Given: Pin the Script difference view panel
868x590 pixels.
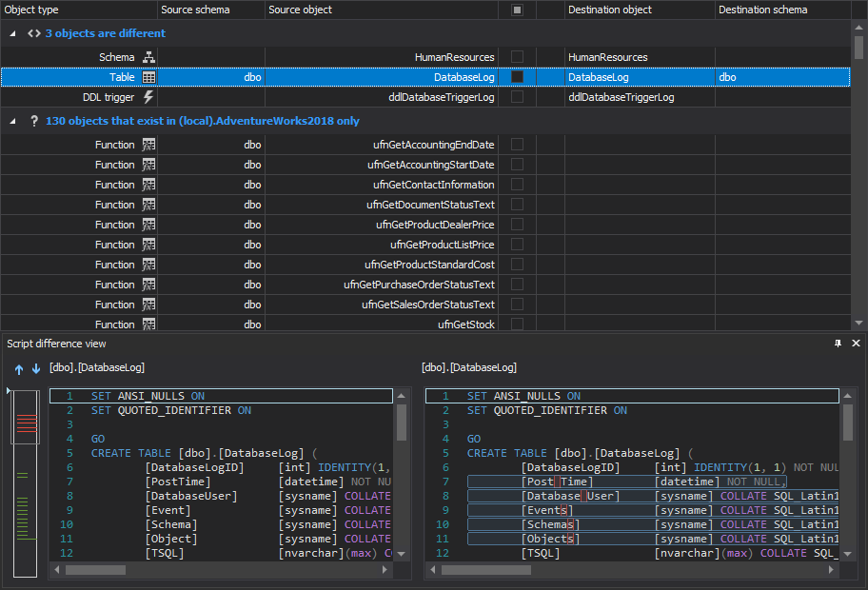Looking at the screenshot, I should pos(838,343).
